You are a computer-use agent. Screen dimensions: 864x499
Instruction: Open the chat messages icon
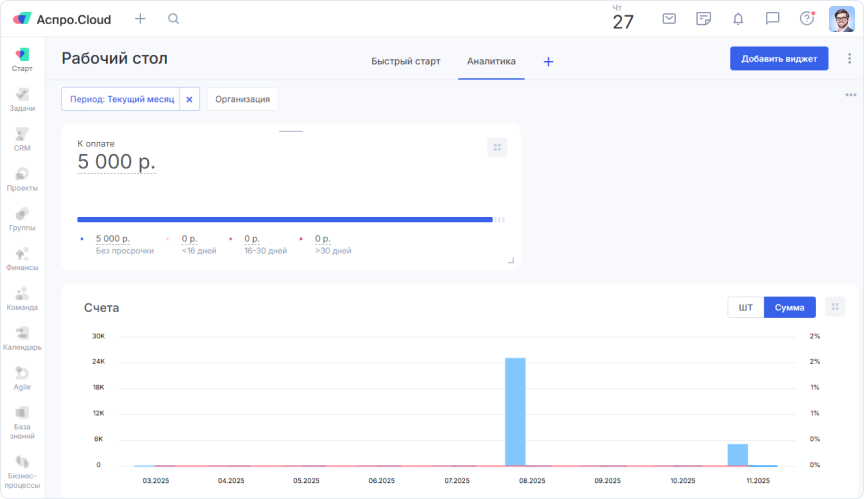coord(772,19)
